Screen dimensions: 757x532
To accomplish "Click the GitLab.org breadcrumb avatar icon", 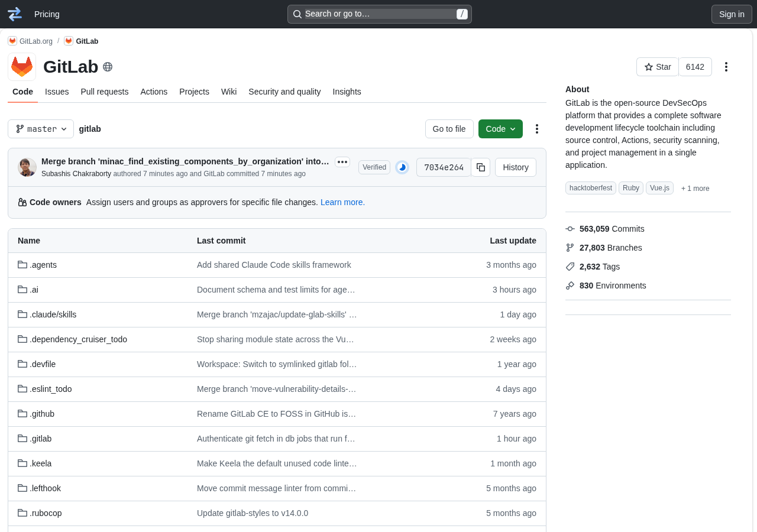I will [x=12, y=41].
